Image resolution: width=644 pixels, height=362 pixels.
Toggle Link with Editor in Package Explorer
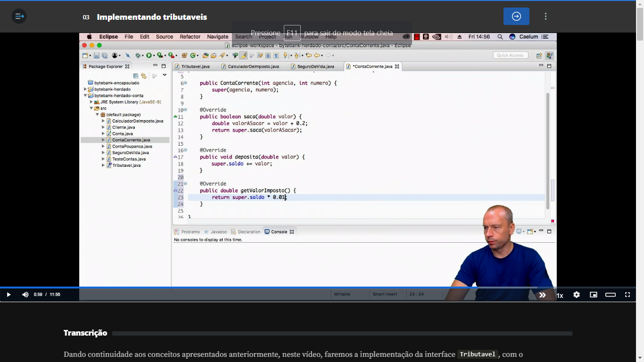pos(144,75)
